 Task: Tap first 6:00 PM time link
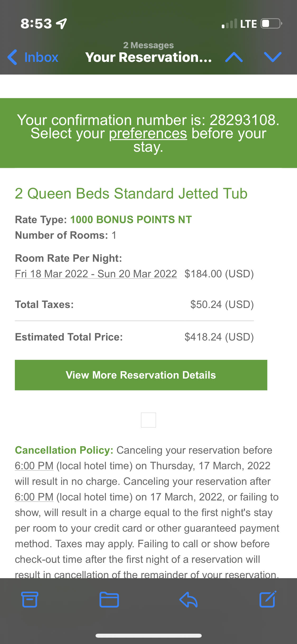[34, 466]
